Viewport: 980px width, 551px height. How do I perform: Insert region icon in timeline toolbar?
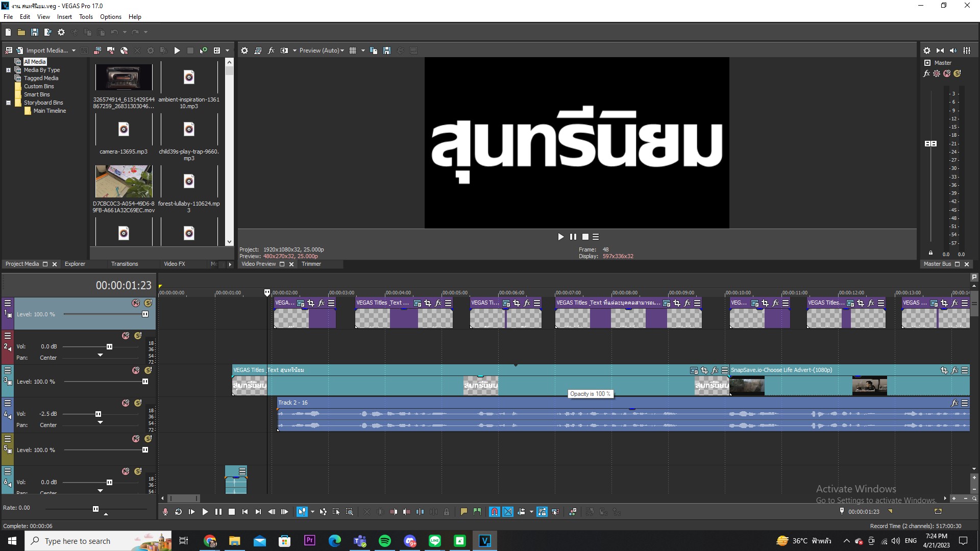[x=477, y=512]
